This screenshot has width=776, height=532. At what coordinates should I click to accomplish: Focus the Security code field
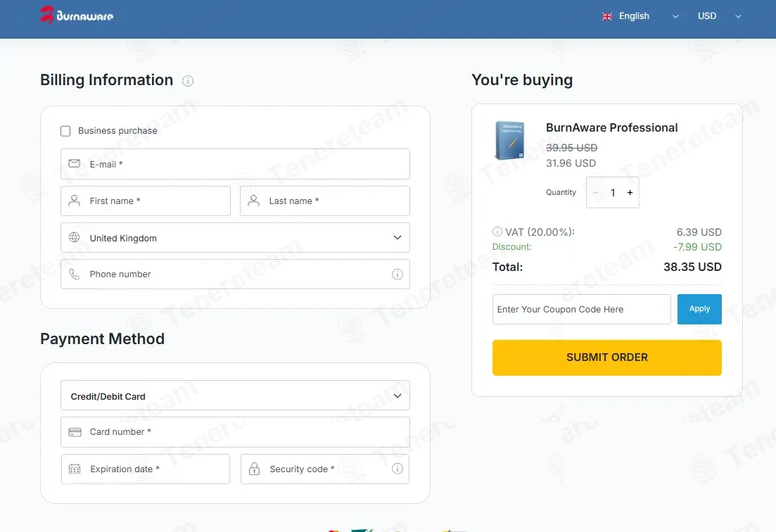(324, 469)
